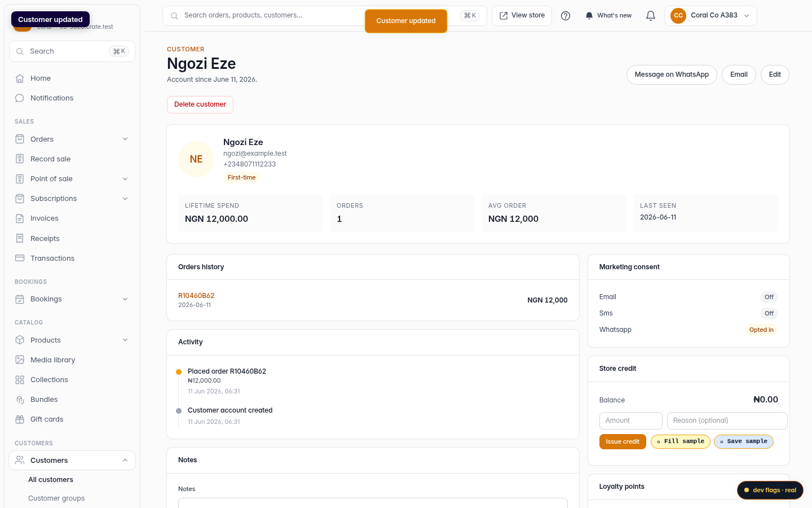Image resolution: width=812 pixels, height=508 pixels.
Task: Click the sidebar Search field
Action: (72, 51)
